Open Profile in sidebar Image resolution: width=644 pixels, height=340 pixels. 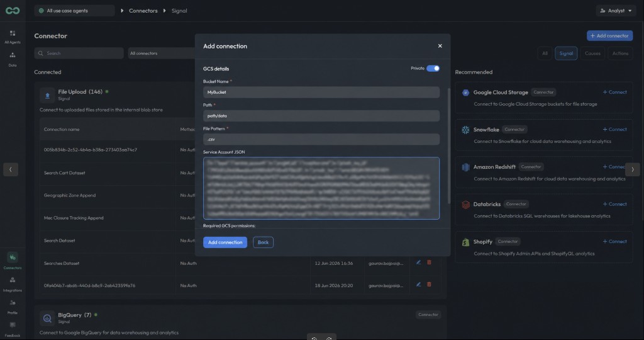[x=13, y=307]
